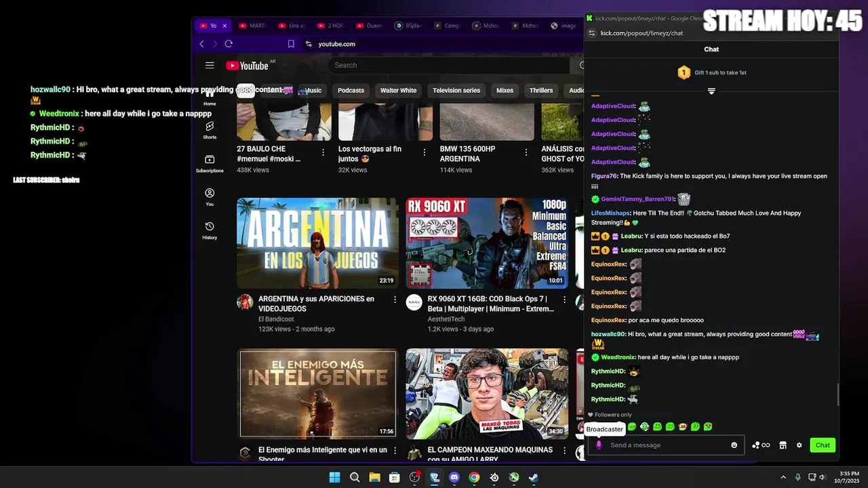Click the green Chat send button

(823, 445)
